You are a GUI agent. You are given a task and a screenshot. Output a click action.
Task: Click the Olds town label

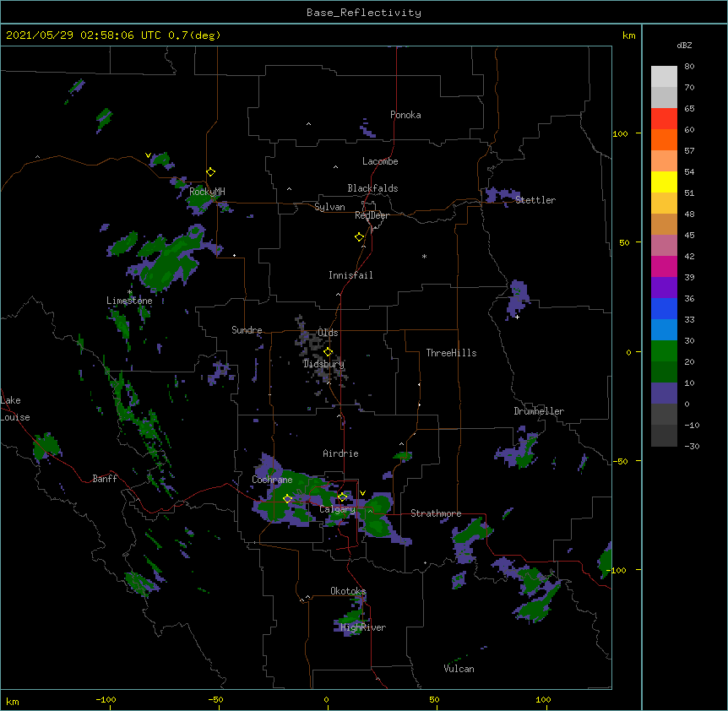[x=328, y=333]
